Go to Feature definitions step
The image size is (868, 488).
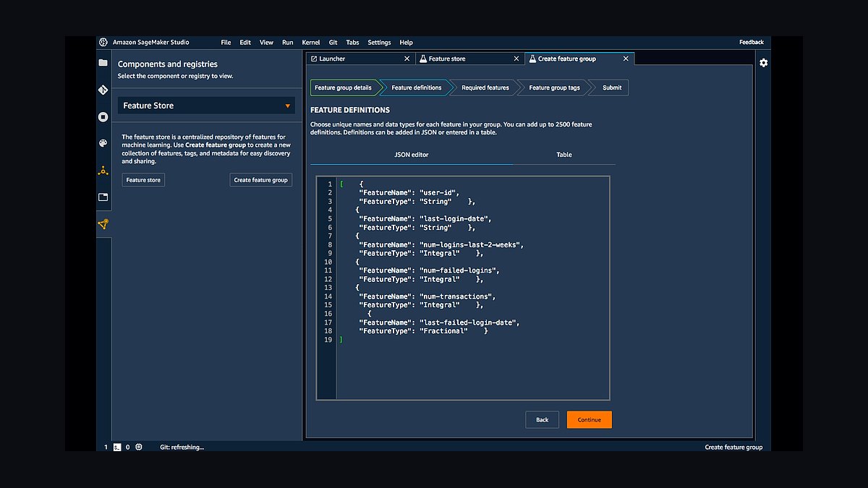[416, 87]
